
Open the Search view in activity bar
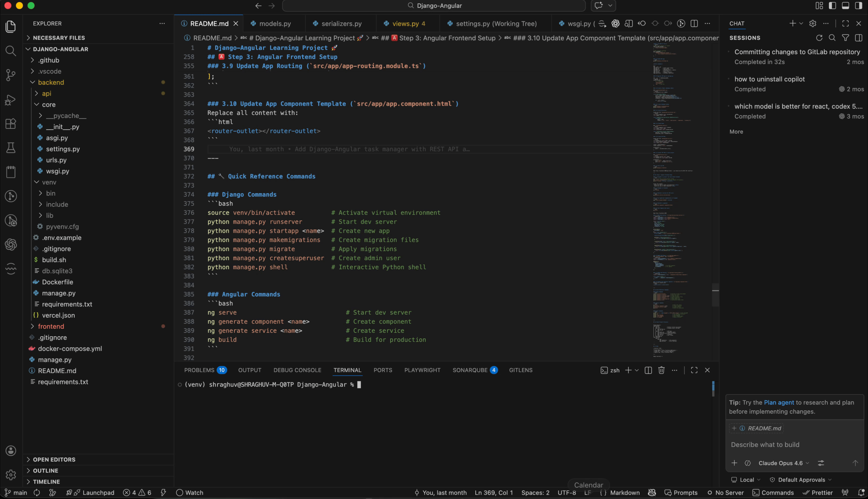[x=11, y=51]
